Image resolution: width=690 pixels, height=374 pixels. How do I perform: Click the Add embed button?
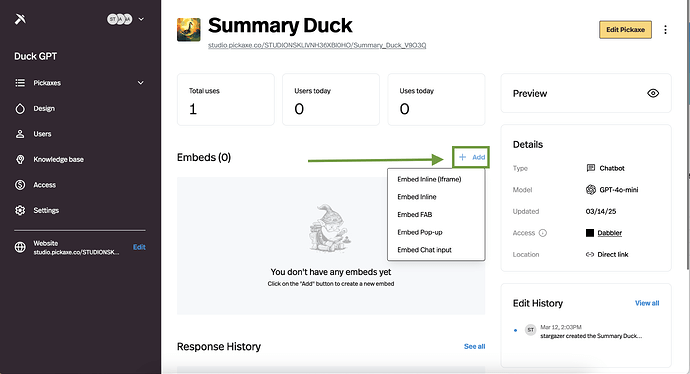pos(471,157)
